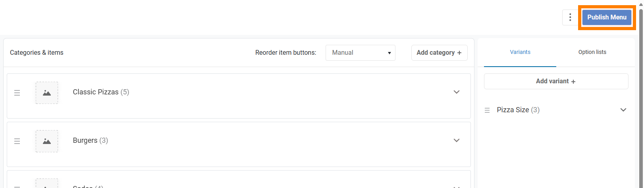The image size is (644, 188).
Task: Select the Classic Pizzas category title
Action: point(96,92)
